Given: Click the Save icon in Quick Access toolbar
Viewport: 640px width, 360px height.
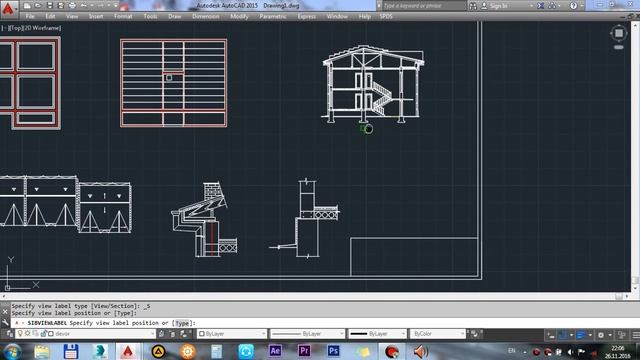Looking at the screenshot, I should tap(50, 6).
